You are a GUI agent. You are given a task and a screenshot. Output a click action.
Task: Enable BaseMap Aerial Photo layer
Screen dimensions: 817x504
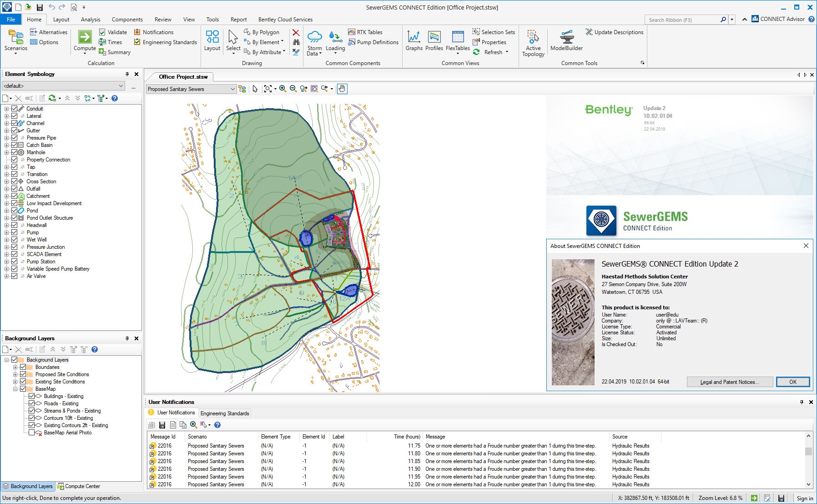[32, 433]
